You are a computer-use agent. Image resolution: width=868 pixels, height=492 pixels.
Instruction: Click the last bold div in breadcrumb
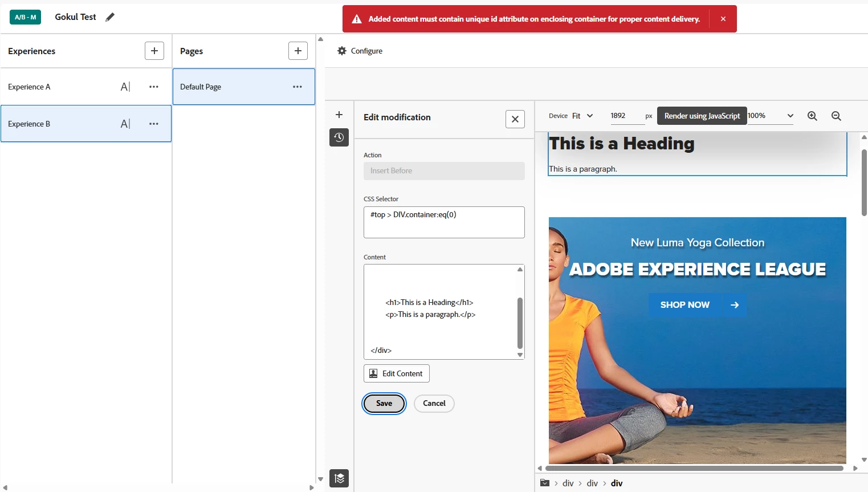tap(617, 483)
